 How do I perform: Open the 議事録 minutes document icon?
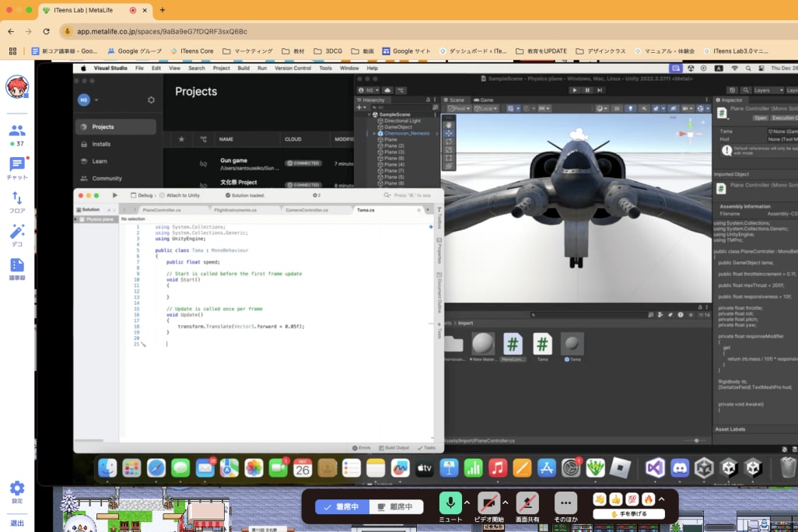pyautogui.click(x=17, y=266)
